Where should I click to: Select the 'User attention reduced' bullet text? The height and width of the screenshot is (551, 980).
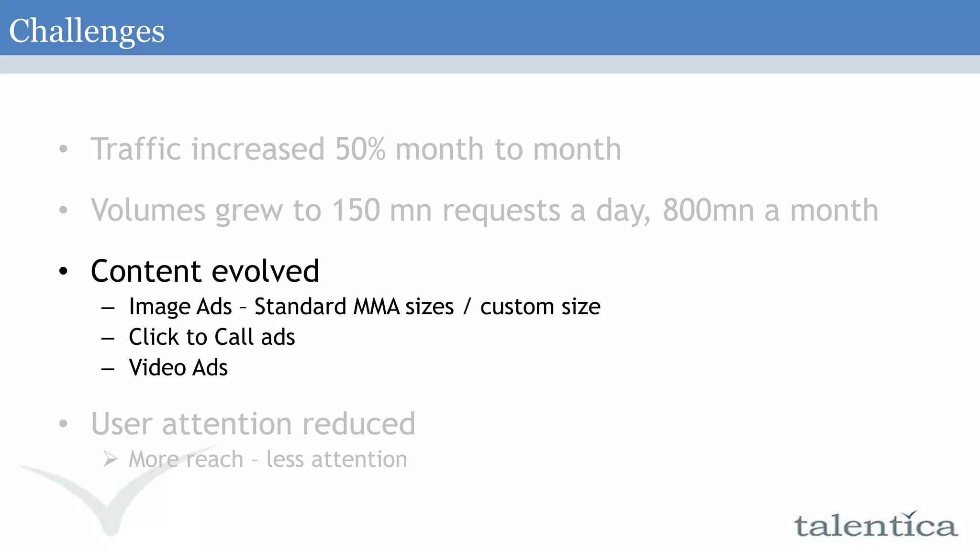click(x=253, y=424)
